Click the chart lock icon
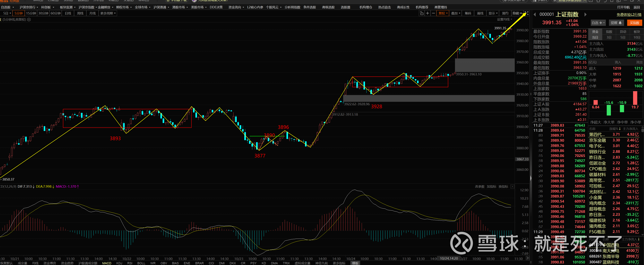 [422, 13]
